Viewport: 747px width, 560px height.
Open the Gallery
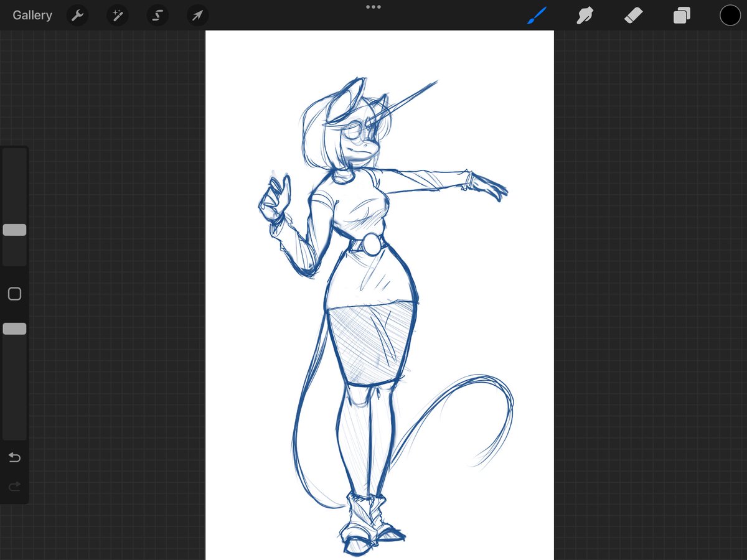click(32, 16)
